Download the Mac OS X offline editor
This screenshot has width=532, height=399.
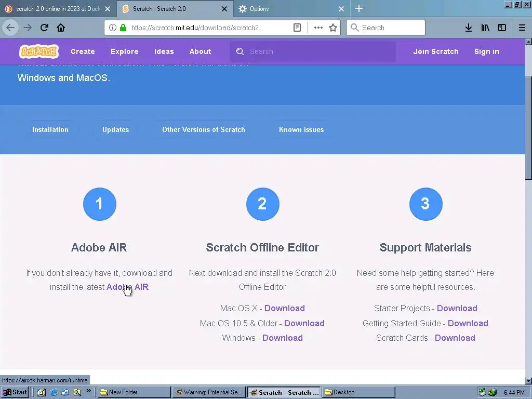point(284,308)
